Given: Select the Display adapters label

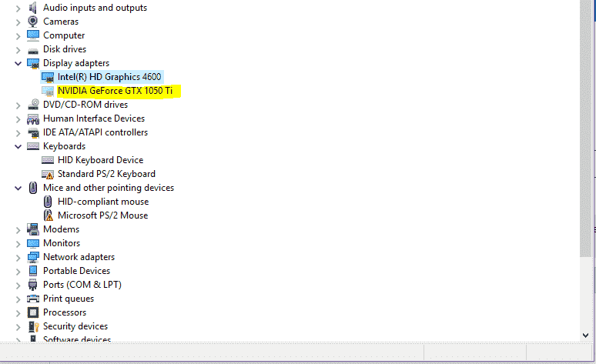Looking at the screenshot, I should [76, 63].
